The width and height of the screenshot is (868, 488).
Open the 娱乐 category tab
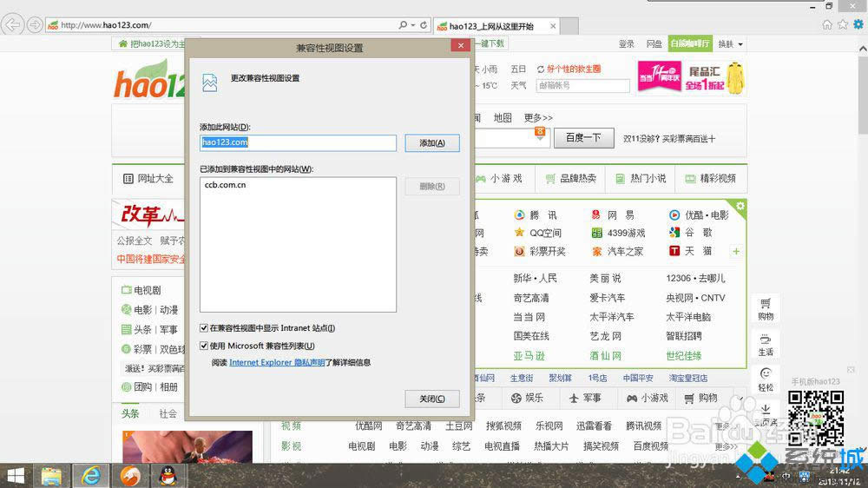coord(527,398)
